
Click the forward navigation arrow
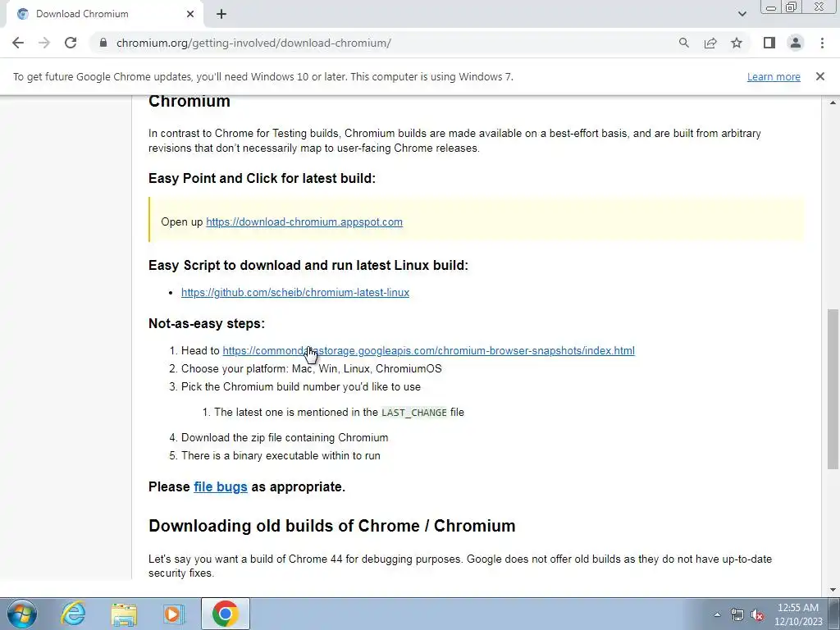click(x=44, y=43)
